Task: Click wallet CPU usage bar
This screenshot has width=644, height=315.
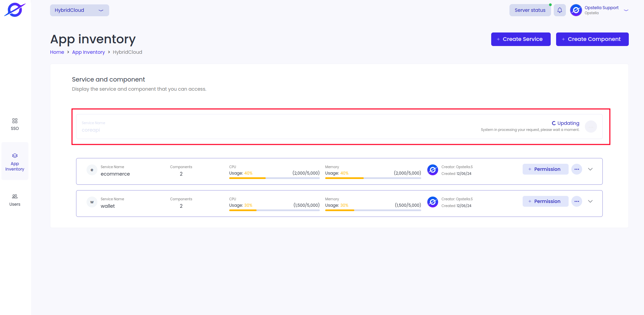Action: (x=275, y=210)
